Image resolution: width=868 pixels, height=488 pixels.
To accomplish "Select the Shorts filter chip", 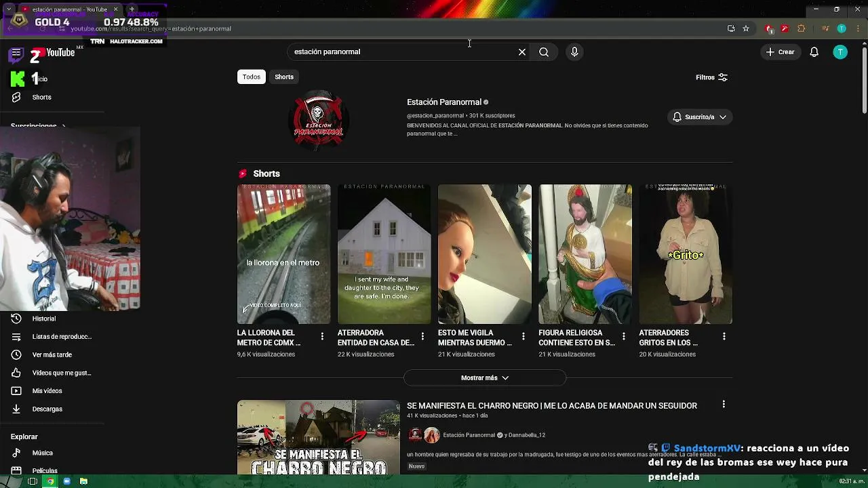I will tap(284, 77).
